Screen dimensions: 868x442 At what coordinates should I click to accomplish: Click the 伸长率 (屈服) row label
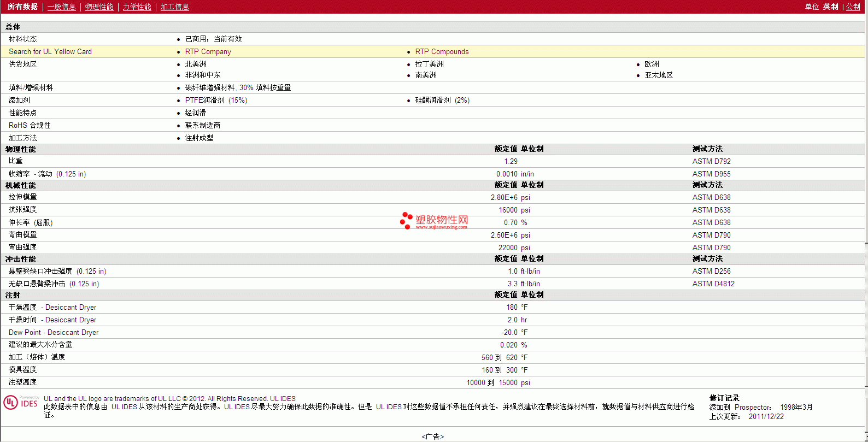coord(31,222)
